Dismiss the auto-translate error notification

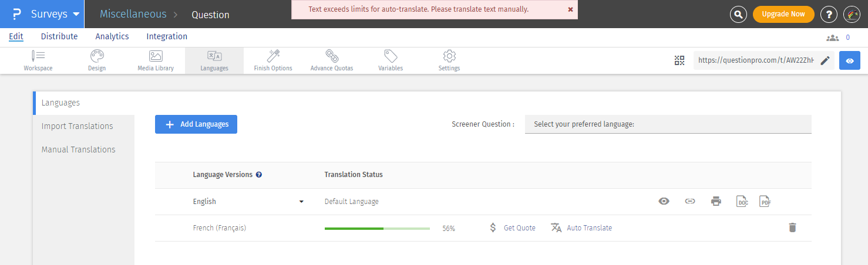570,9
